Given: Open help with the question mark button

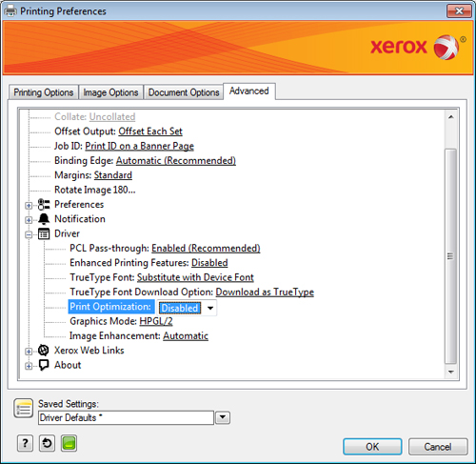Looking at the screenshot, I should click(25, 443).
